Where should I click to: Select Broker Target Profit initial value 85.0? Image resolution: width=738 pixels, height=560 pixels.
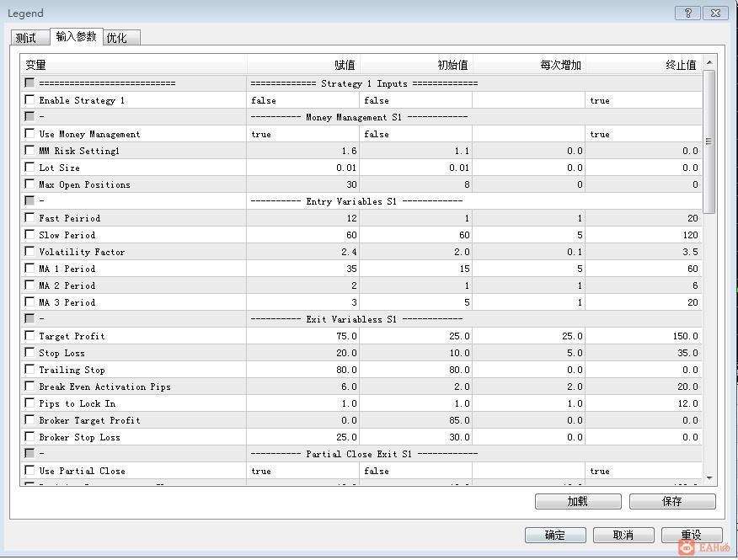[x=415, y=420]
